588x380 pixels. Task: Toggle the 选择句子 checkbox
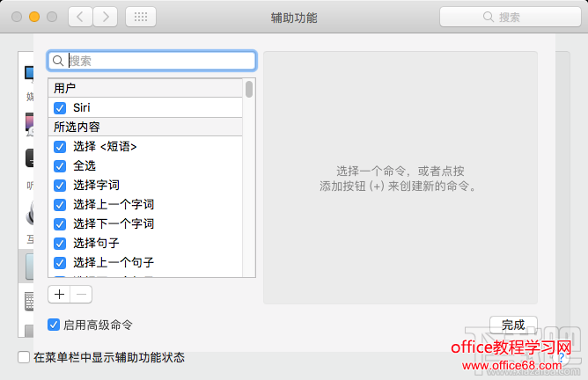click(60, 244)
